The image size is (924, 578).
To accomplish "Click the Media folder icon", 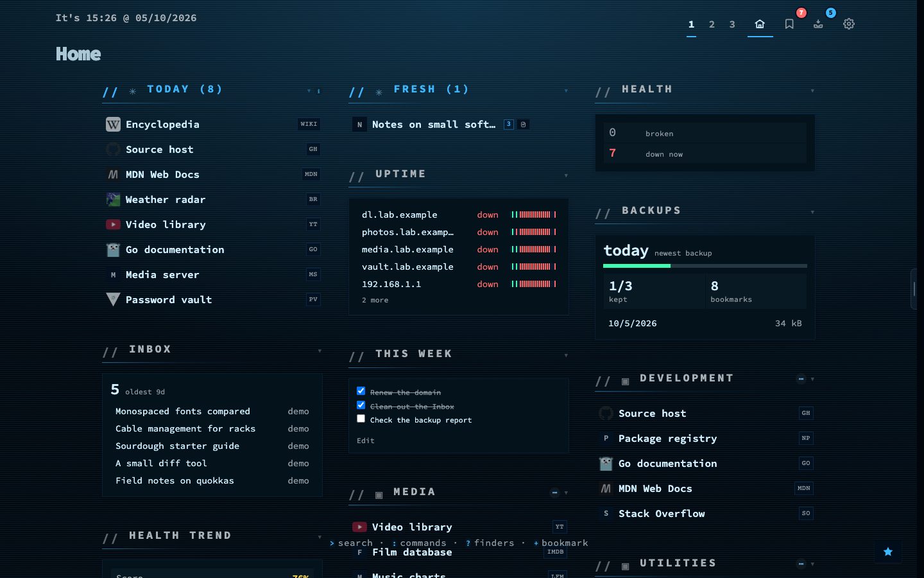I will pos(379,495).
